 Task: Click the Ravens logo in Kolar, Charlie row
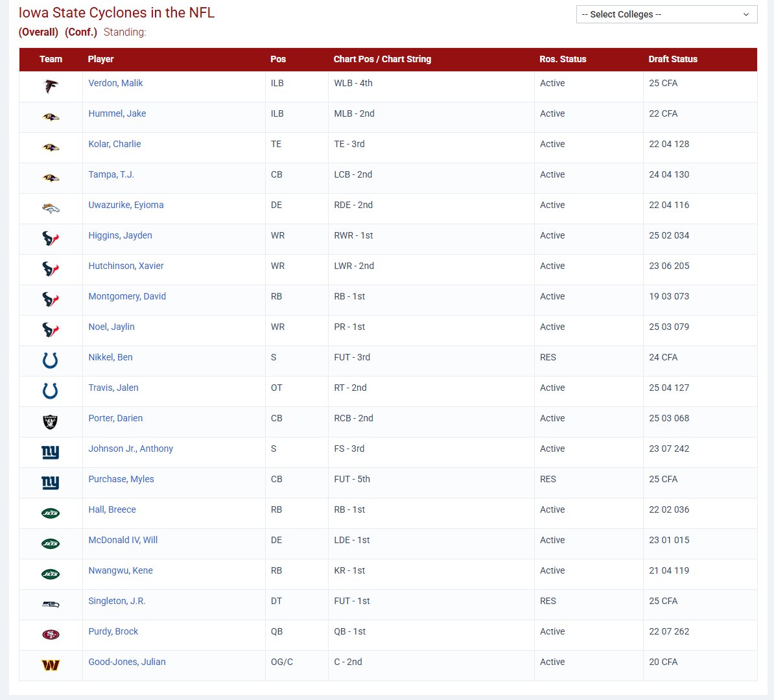tap(51, 148)
